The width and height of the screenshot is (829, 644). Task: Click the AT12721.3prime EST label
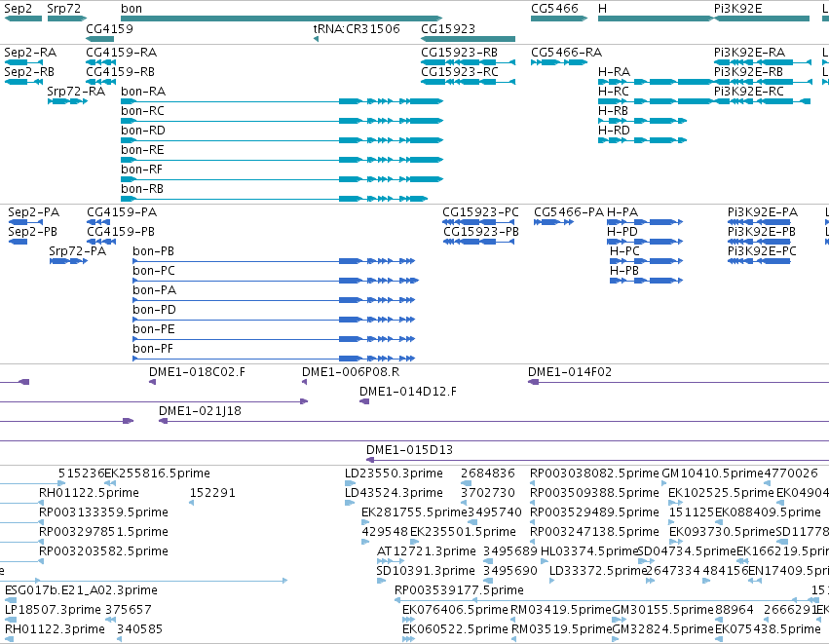(426, 551)
